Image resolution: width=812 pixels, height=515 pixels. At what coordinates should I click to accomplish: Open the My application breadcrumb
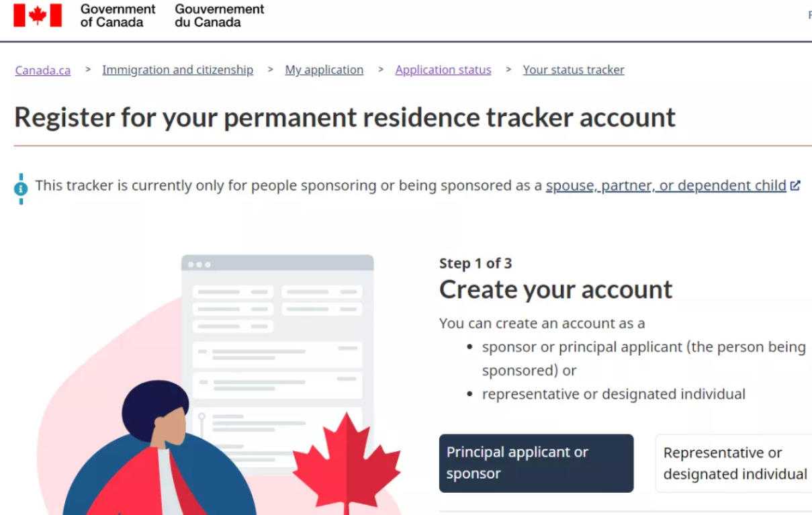click(x=324, y=70)
